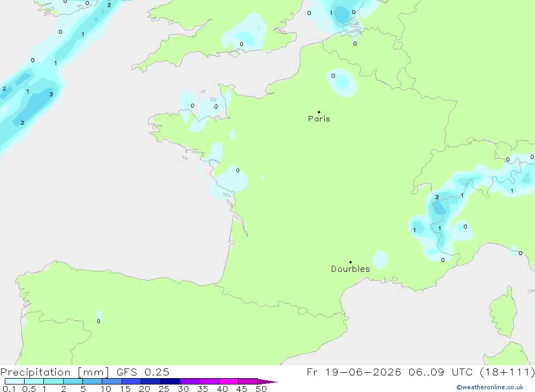Viewport: 535px width, 392px height.
Task: Select the 45–50 mm legend swatch
Action: tap(248, 381)
